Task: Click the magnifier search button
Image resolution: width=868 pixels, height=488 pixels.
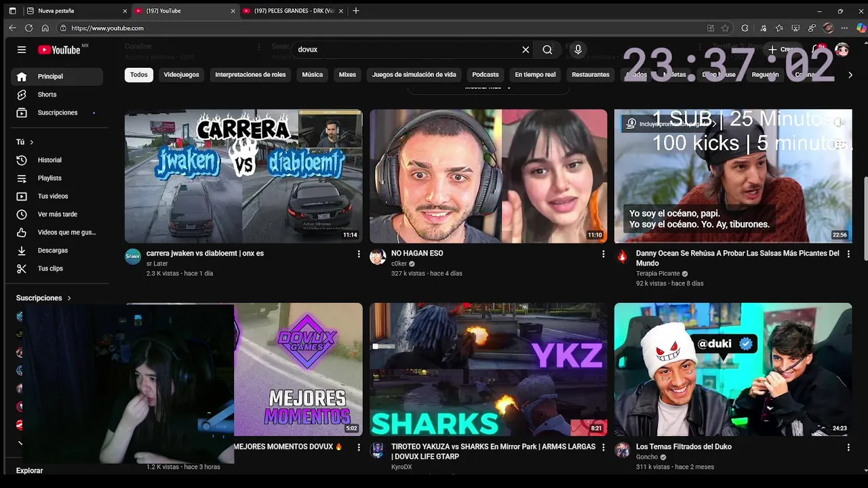Action: (x=547, y=49)
